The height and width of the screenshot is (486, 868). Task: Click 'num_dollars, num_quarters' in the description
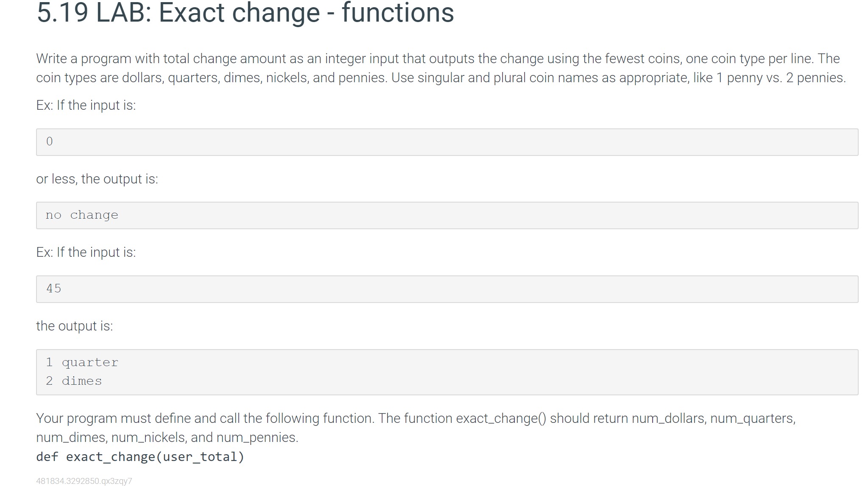[x=713, y=418]
